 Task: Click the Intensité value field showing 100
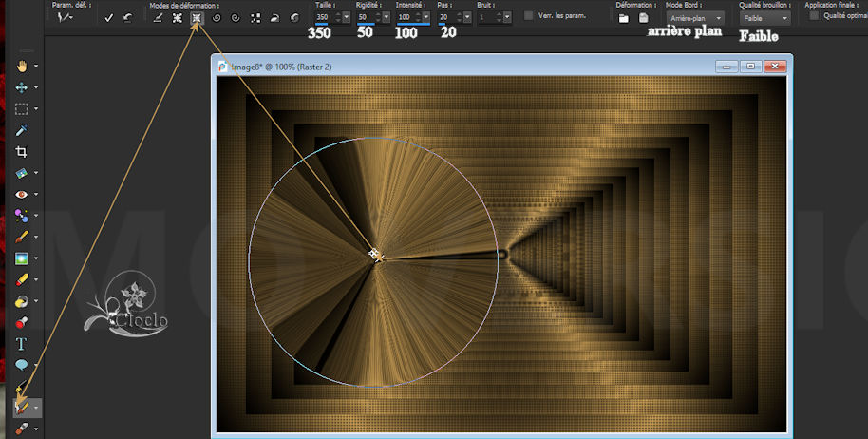tap(406, 17)
